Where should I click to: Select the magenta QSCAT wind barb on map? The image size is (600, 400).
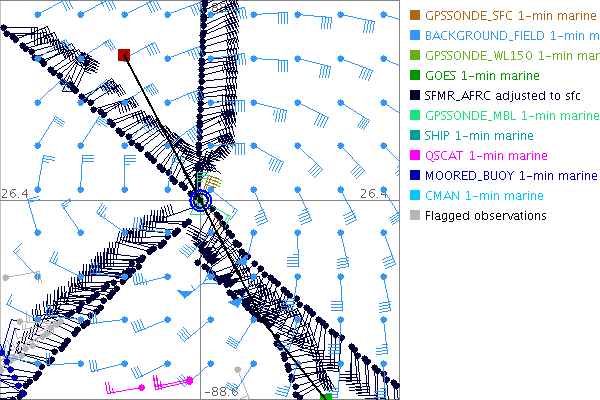click(141, 387)
